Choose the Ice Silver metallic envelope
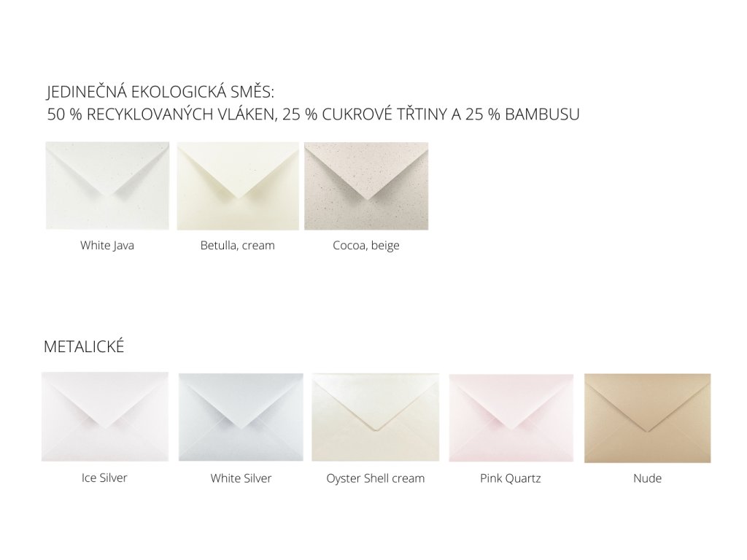This screenshot has width=747, height=560. pos(105,416)
